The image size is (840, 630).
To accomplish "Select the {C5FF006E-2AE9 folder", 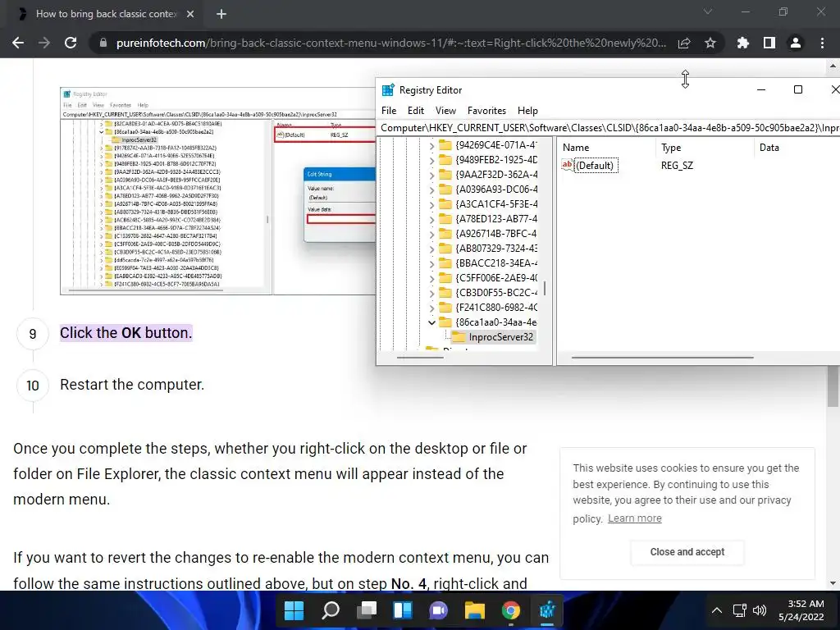I will pos(489,278).
